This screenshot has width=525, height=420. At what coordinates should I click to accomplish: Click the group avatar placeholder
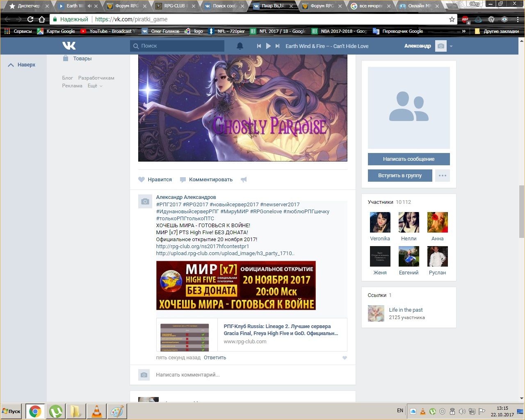click(x=409, y=108)
